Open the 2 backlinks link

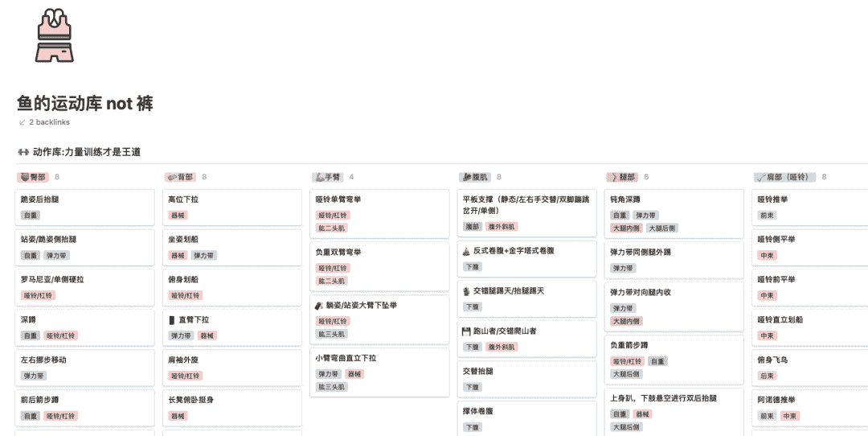click(x=49, y=122)
